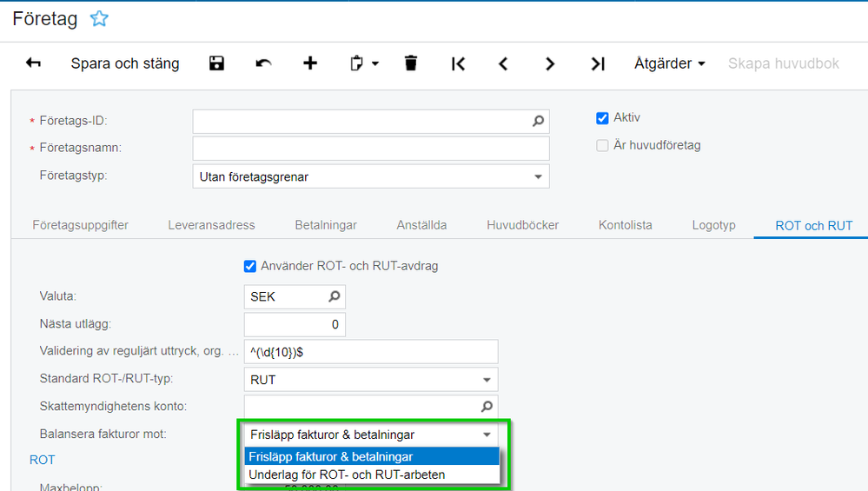868x491 pixels.
Task: Expand the Standard ROT-/RUT-typ dropdown
Action: pos(487,380)
